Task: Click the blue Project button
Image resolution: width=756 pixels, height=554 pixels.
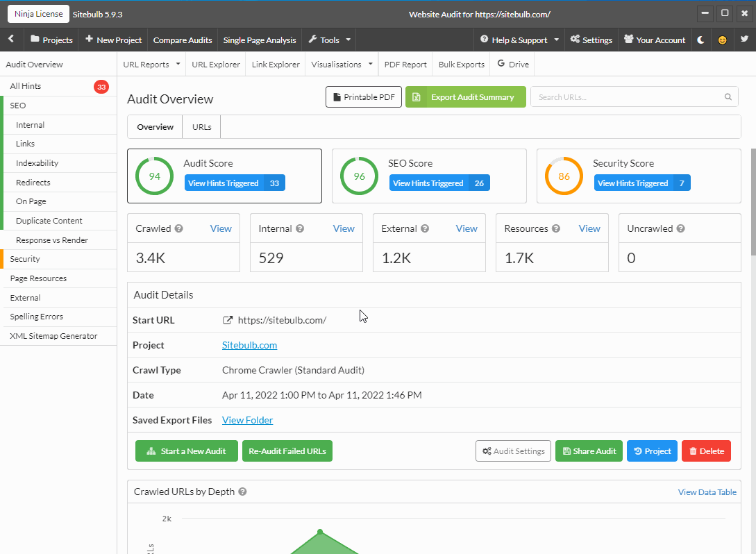Action: tap(653, 451)
